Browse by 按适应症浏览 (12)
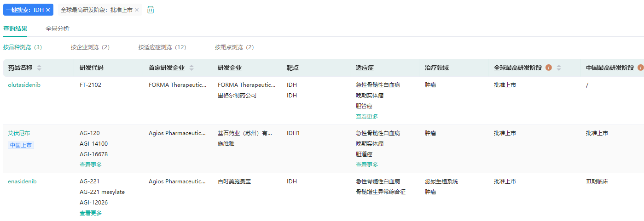The width and height of the screenshot is (644, 221). (x=162, y=47)
